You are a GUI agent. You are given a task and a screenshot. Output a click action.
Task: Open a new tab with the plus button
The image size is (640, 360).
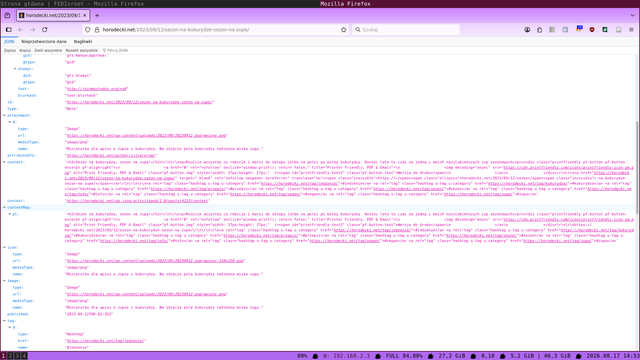click(97, 16)
